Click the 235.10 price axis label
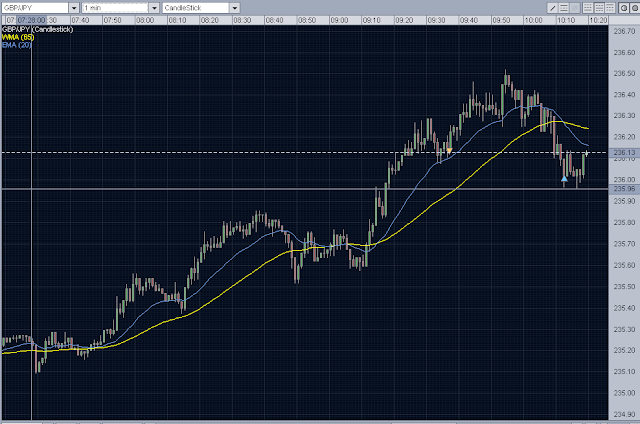Screen dimensions: 640x424 pos(624,371)
